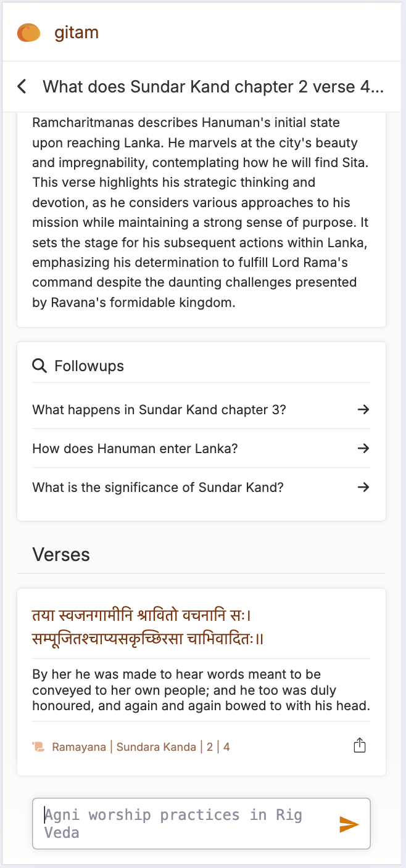Go back using the left chevron

tap(22, 86)
